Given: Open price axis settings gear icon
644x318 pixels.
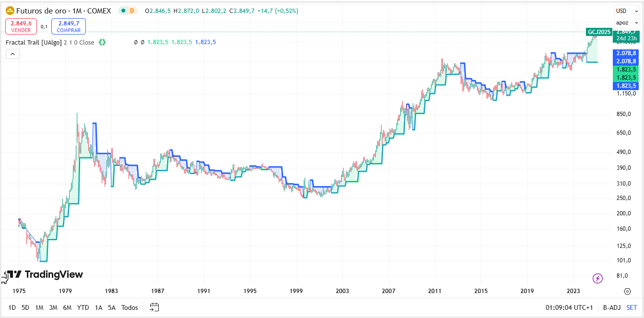Looking at the screenshot, I should coord(627,291).
